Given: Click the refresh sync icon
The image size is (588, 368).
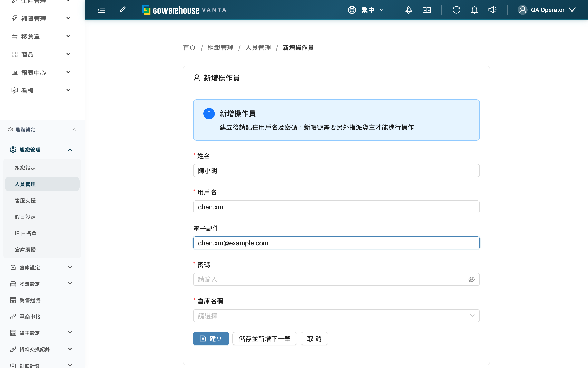Looking at the screenshot, I should coord(456,10).
